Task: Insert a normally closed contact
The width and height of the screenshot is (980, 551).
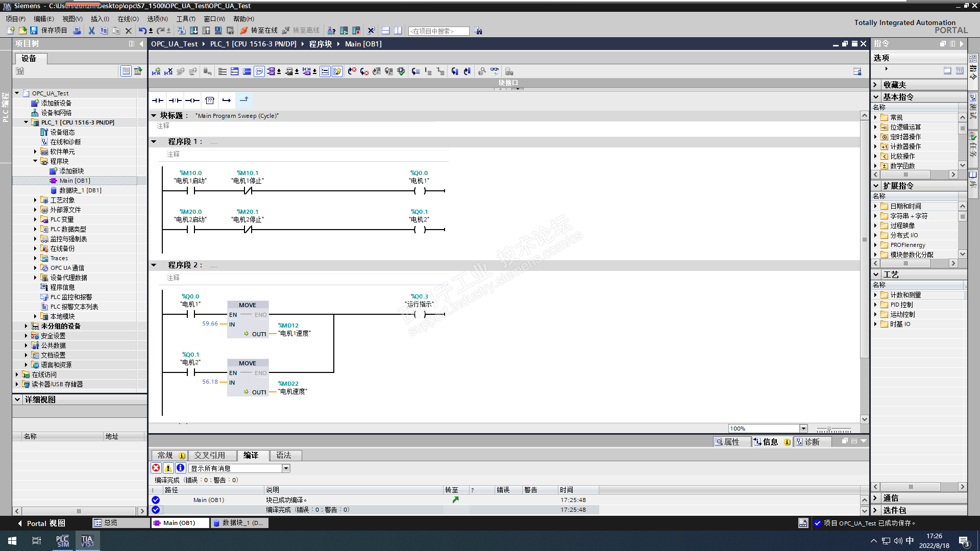Action: (x=175, y=101)
